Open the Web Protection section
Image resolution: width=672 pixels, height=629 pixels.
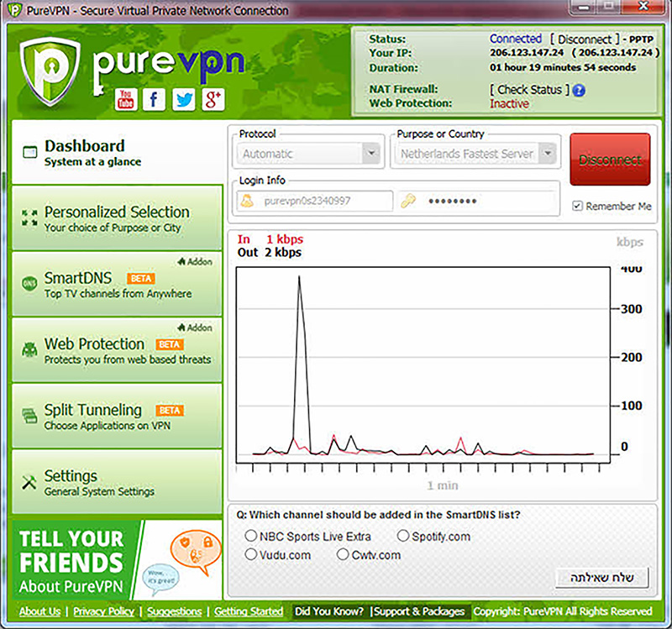(118, 350)
